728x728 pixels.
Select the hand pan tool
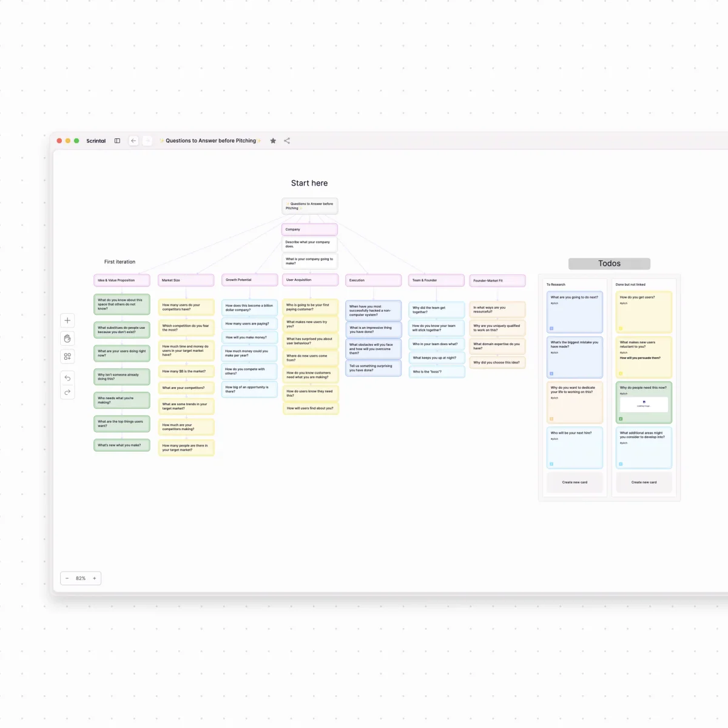click(x=67, y=339)
